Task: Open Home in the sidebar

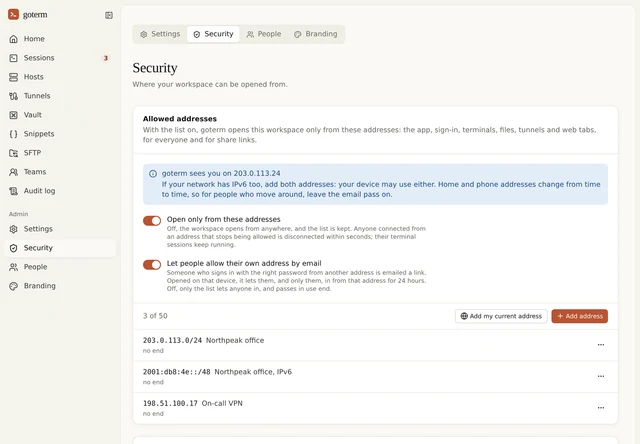Action: click(x=60, y=39)
